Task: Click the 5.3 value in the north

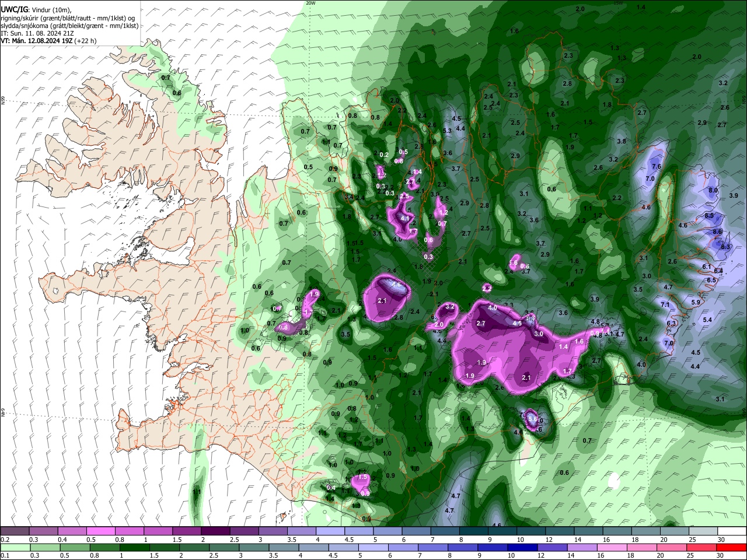Action: click(x=447, y=131)
